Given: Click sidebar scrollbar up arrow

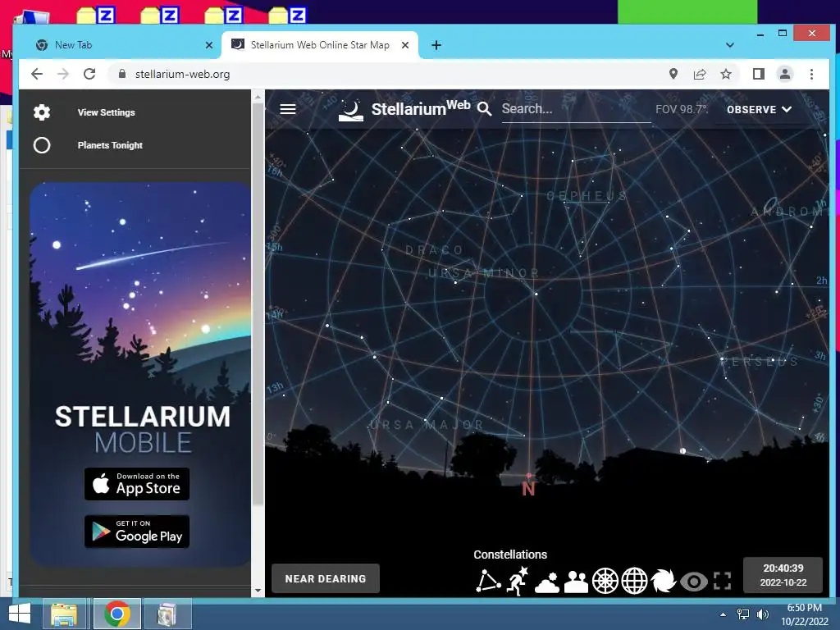Looking at the screenshot, I should [258, 97].
